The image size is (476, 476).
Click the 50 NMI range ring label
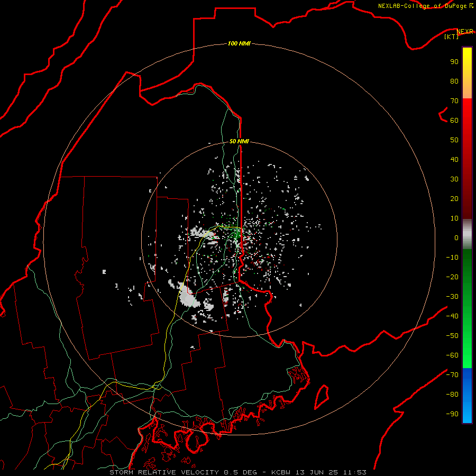[x=239, y=141]
